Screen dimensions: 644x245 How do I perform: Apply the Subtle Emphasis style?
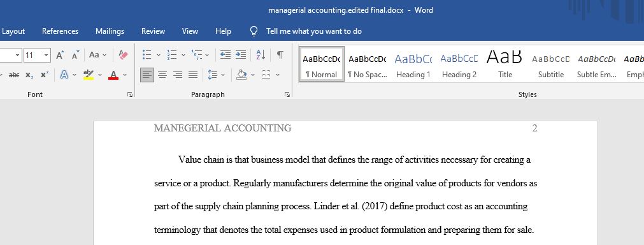click(597, 64)
